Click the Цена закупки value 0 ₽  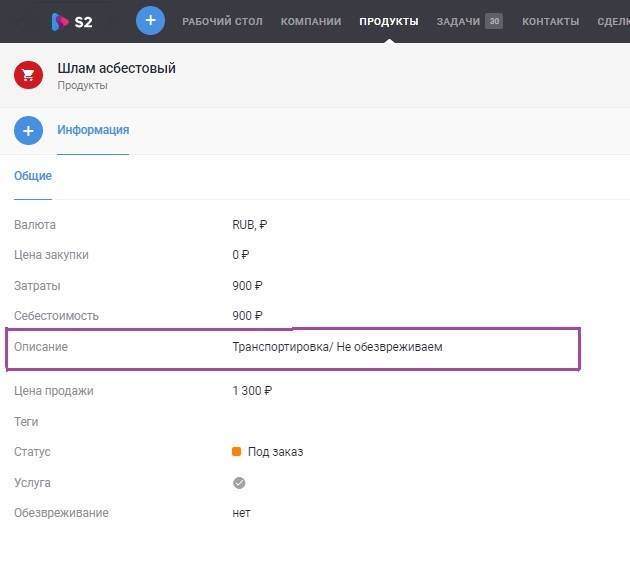(241, 255)
